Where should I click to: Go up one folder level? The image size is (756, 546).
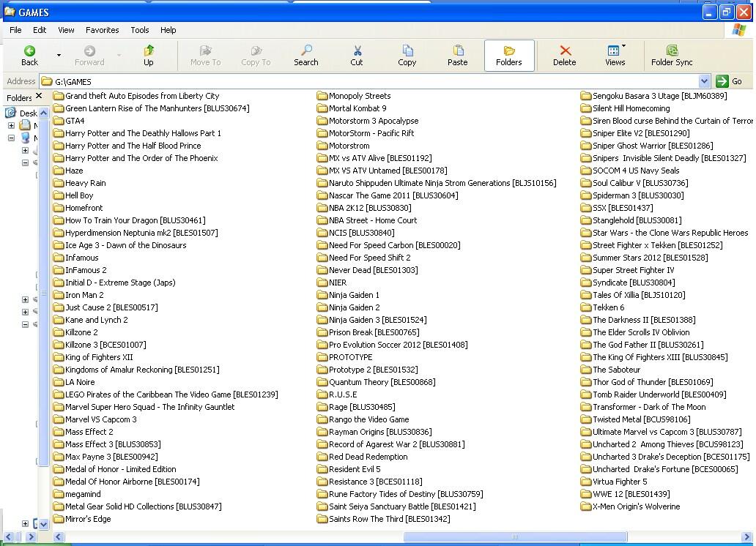tap(149, 56)
